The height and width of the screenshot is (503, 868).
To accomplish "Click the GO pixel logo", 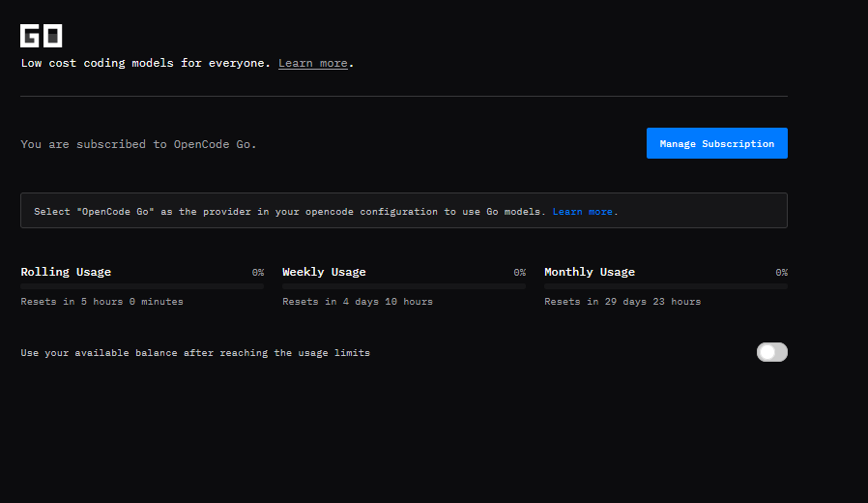I will [41, 36].
